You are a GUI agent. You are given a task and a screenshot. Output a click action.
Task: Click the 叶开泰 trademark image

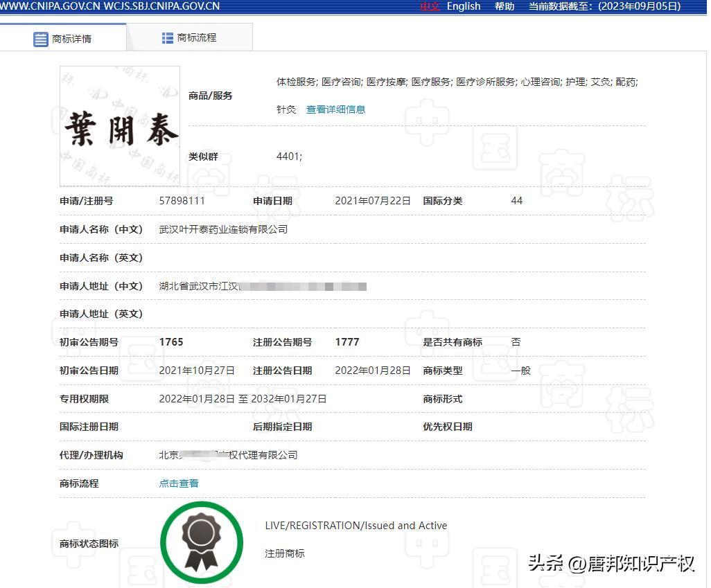[119, 126]
